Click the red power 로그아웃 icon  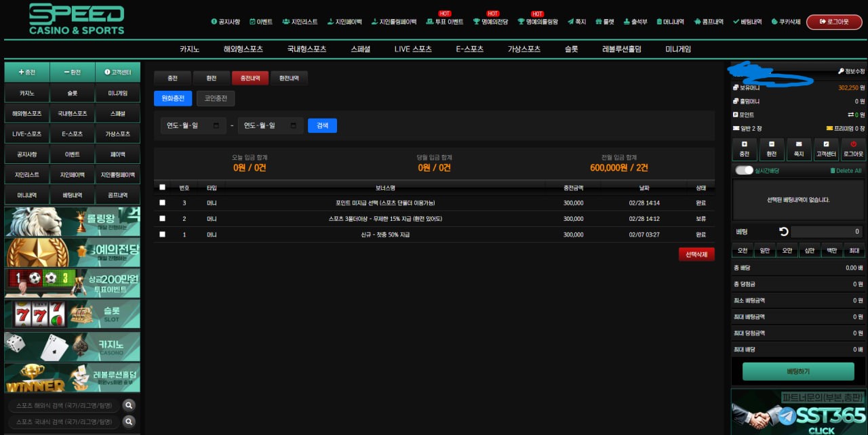(x=853, y=144)
